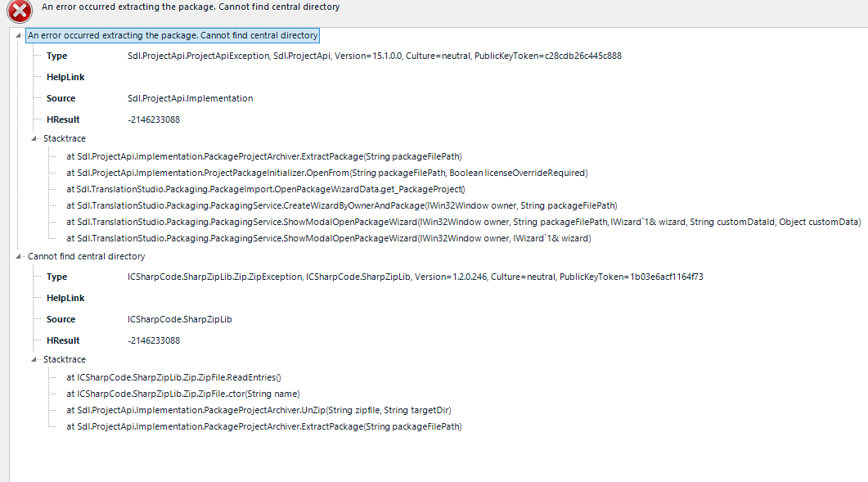Click the highlighted error title text
The height and width of the screenshot is (482, 868).
click(x=172, y=35)
